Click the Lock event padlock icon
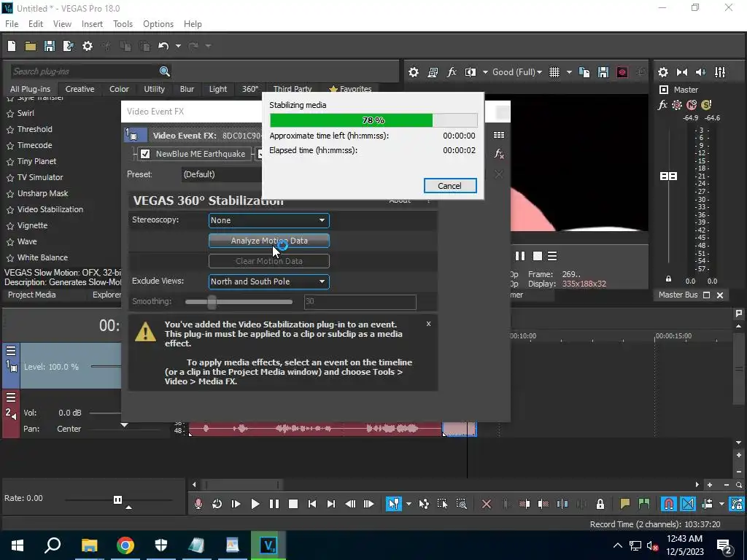The height and width of the screenshot is (560, 747). (x=600, y=504)
